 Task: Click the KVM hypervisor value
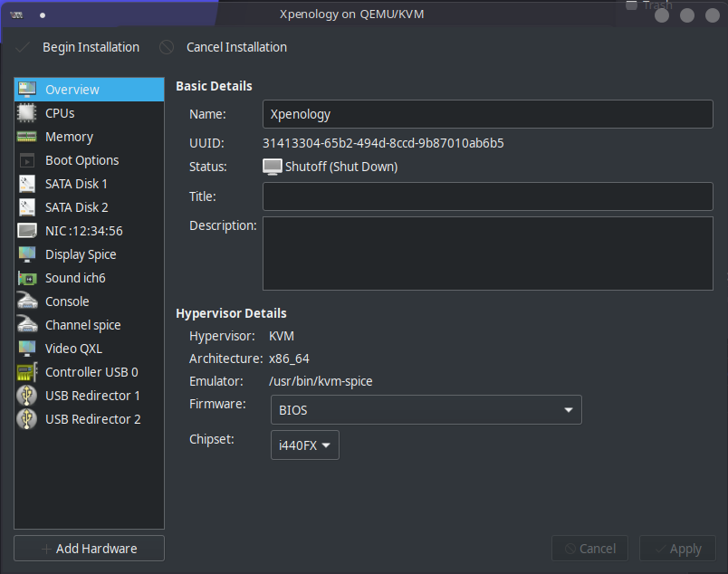(x=282, y=336)
